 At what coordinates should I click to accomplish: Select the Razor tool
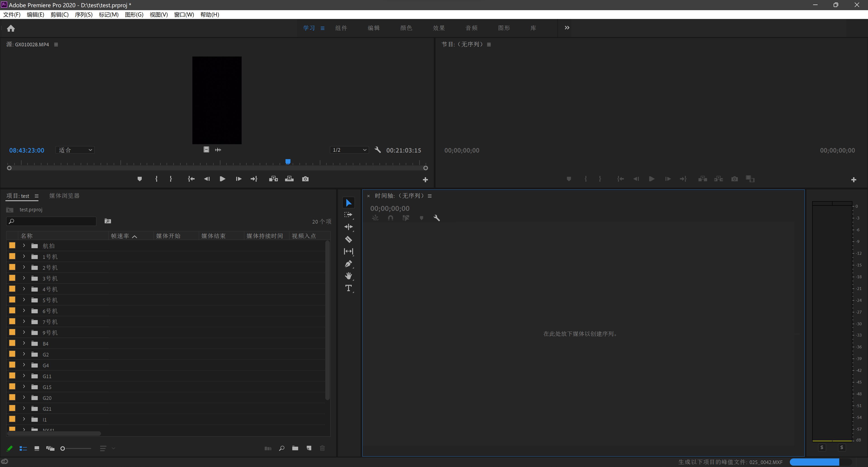point(348,239)
